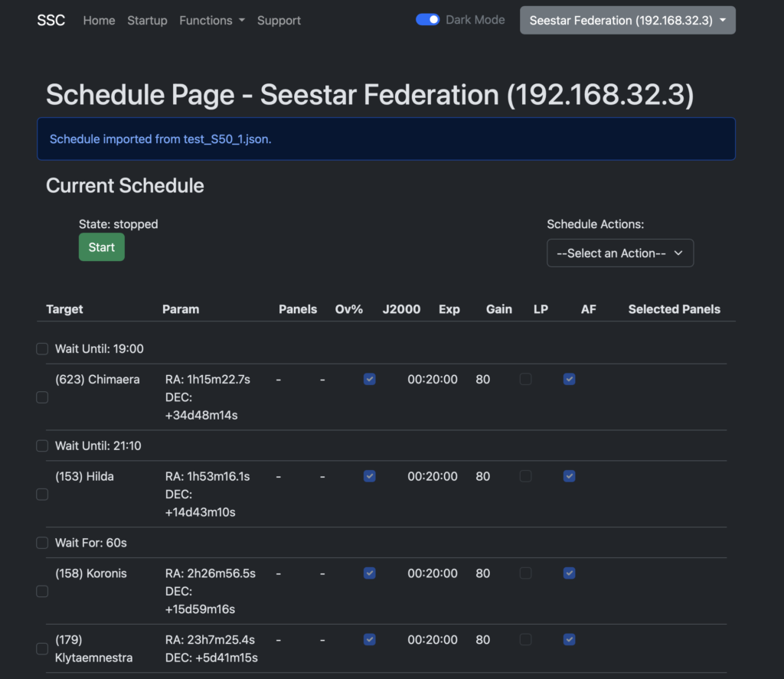Select the (623) Chimaera row checkbox

pos(42,397)
